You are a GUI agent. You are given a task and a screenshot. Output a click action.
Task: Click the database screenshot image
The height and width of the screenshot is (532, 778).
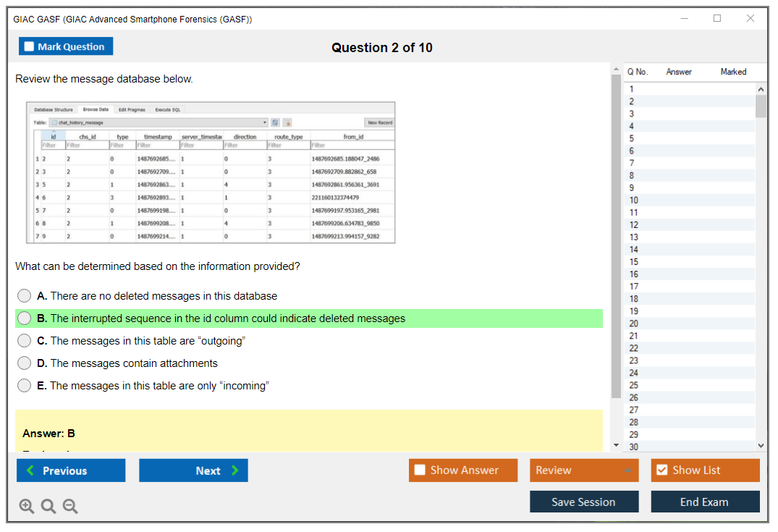pos(211,172)
